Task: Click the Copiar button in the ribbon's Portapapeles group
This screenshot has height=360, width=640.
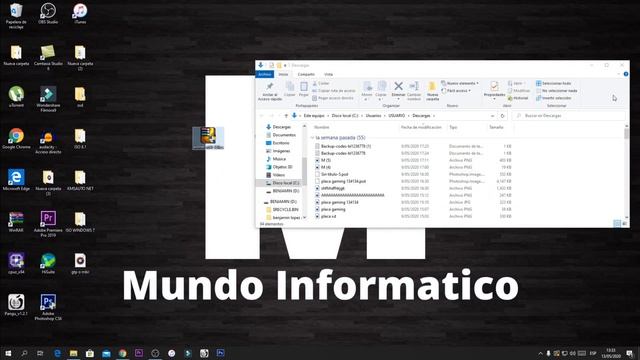Action: pyautogui.click(x=289, y=89)
